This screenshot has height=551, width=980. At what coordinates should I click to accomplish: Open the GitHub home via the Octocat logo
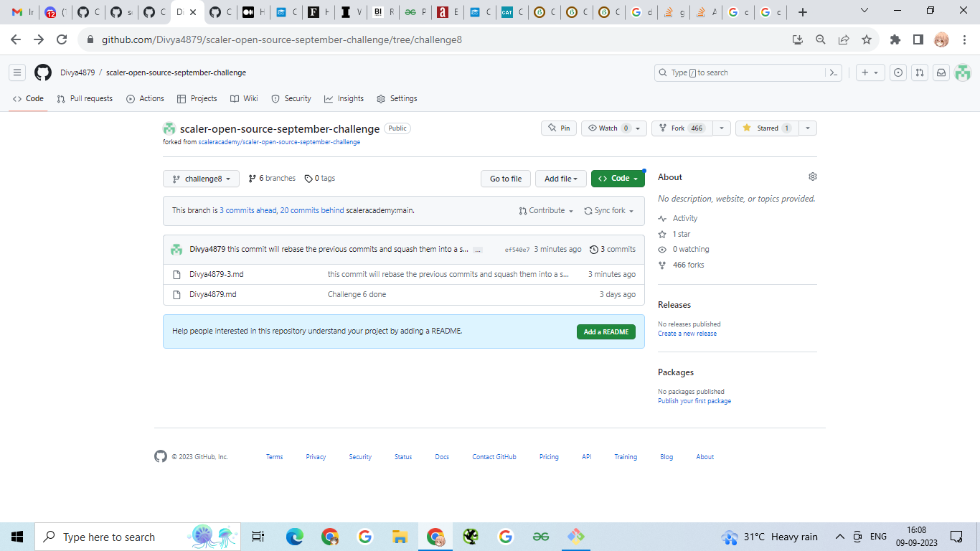pyautogui.click(x=42, y=72)
